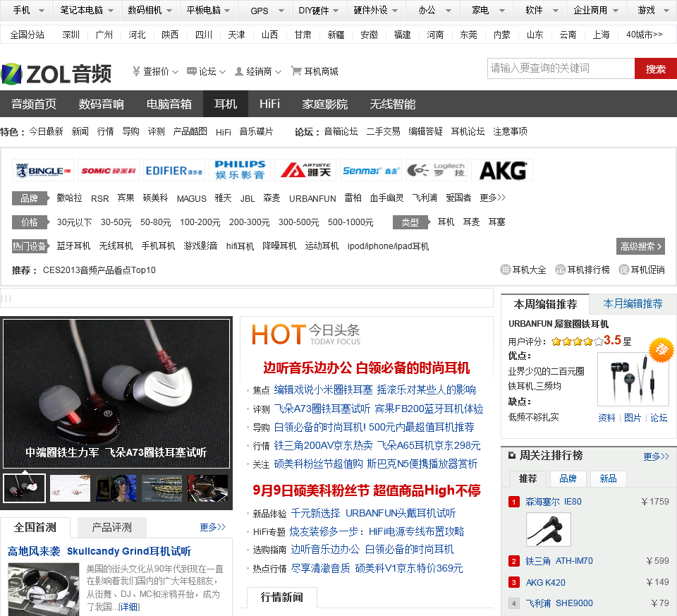Click the 耳机排行榜 icon link
Viewport: 677px width, 616px height.
(583, 270)
